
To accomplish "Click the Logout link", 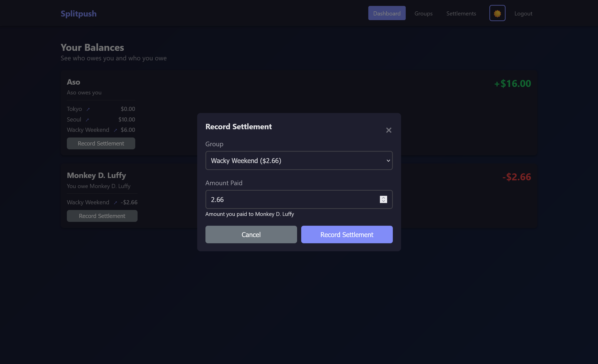I will [x=523, y=13].
